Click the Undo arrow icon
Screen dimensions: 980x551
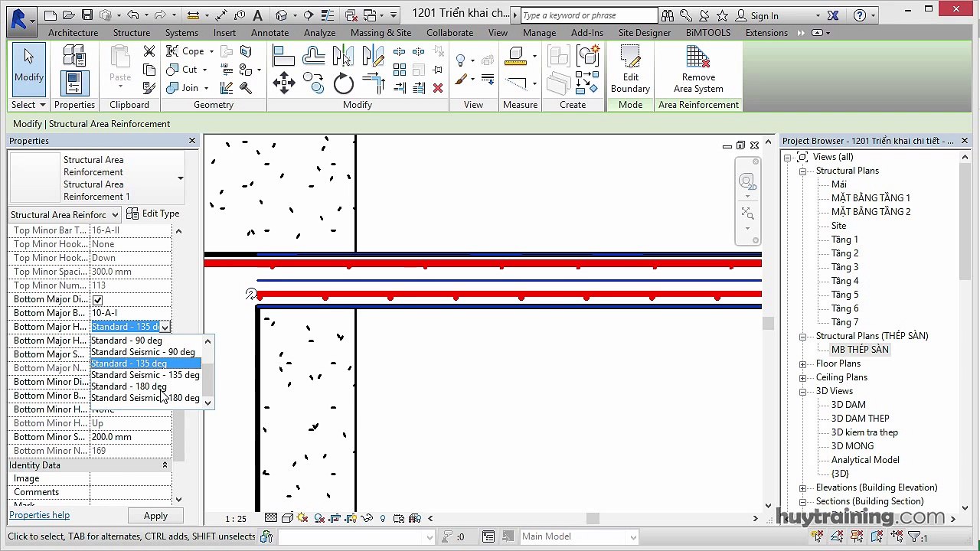132,15
